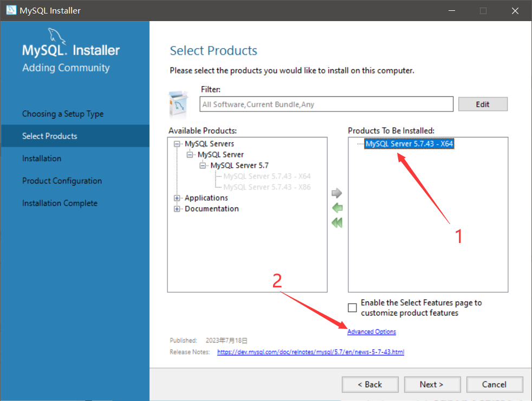This screenshot has height=401, width=532.
Task: Click the Edit filter button
Action: 483,104
